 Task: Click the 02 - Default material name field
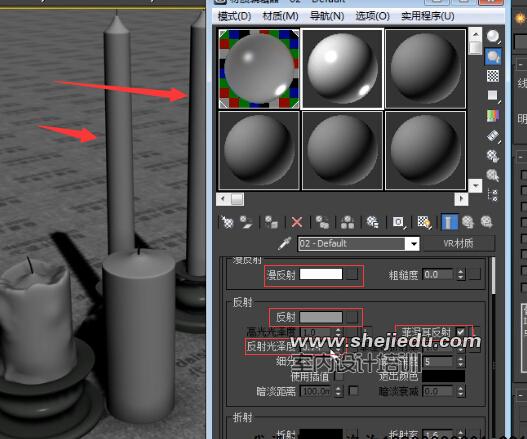353,244
